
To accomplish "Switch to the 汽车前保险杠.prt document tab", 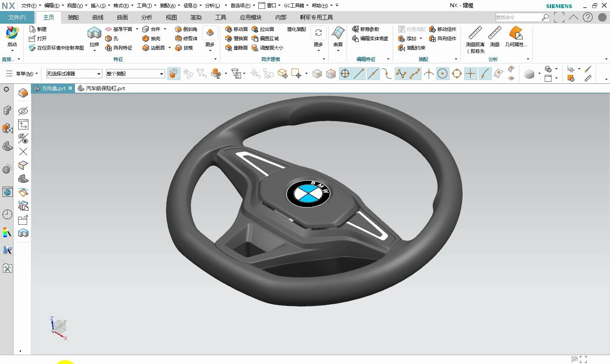I will coord(102,88).
